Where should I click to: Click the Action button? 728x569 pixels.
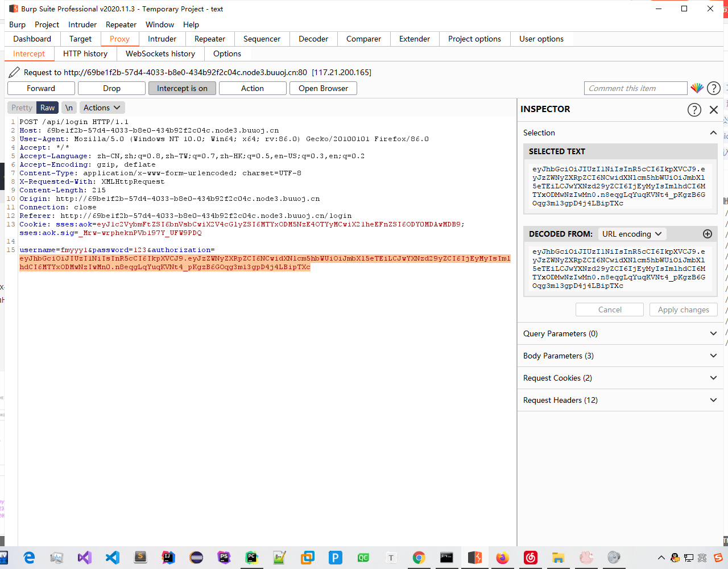(253, 88)
